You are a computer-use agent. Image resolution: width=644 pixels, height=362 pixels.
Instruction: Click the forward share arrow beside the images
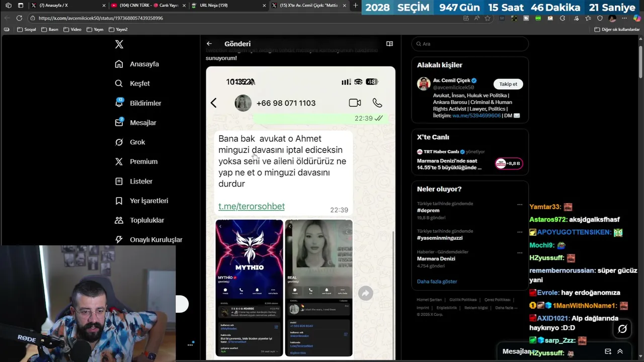click(x=366, y=293)
